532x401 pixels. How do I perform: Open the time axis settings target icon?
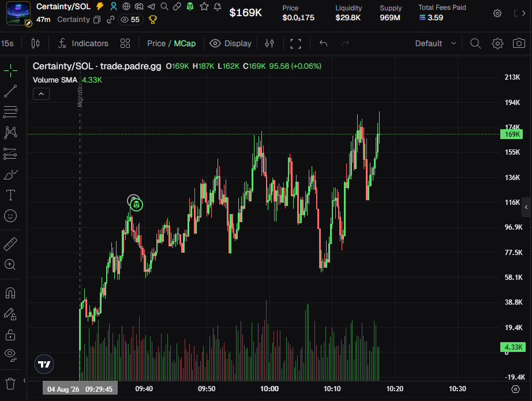515,389
